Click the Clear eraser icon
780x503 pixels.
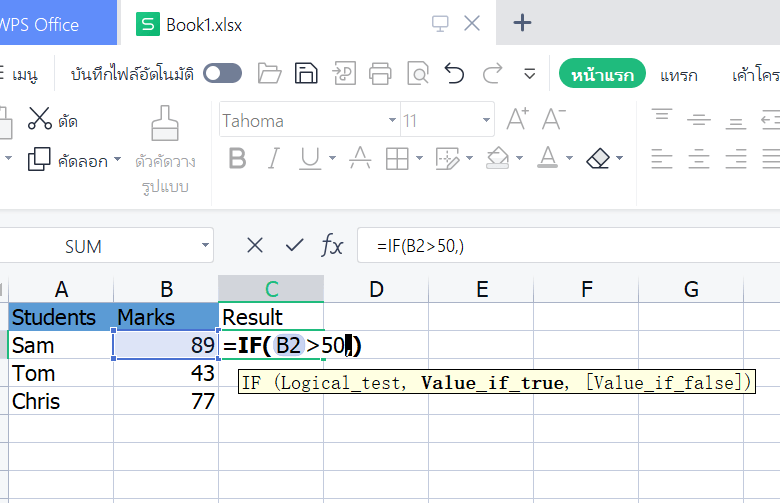point(598,159)
